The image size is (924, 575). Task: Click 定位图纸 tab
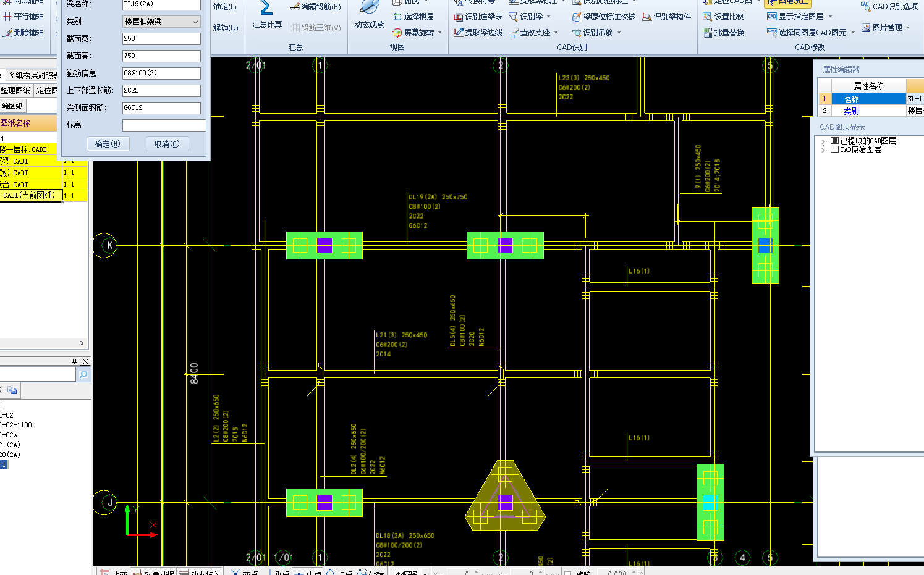point(46,90)
